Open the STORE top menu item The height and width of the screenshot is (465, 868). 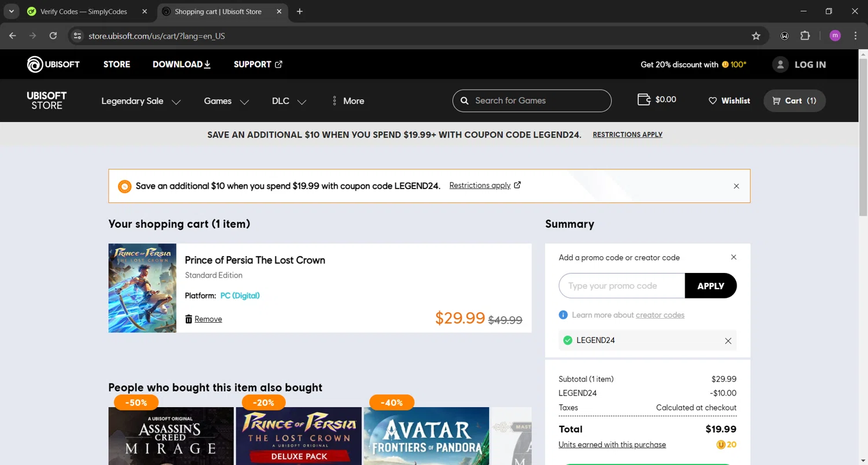[117, 64]
